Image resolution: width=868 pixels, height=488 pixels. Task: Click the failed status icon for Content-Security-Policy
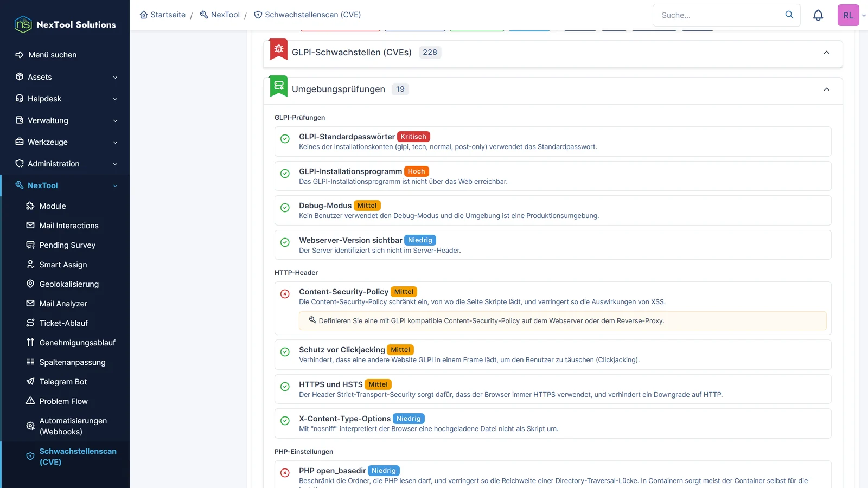[285, 294]
